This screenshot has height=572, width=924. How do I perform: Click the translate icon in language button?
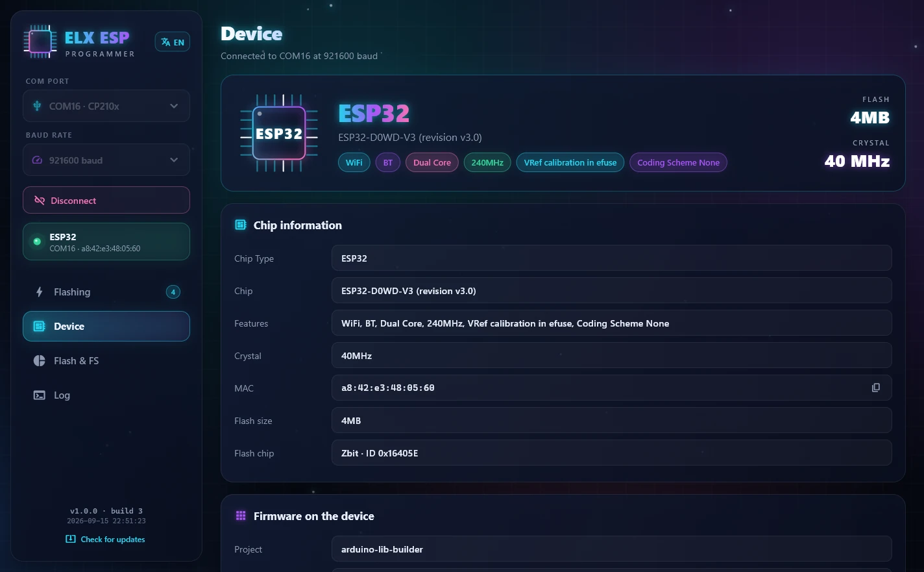[166, 42]
